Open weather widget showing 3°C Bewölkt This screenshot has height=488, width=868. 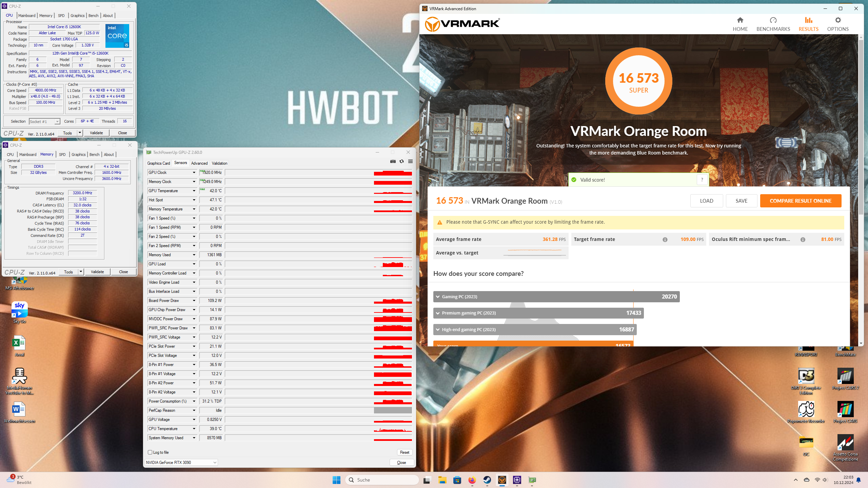click(x=20, y=480)
